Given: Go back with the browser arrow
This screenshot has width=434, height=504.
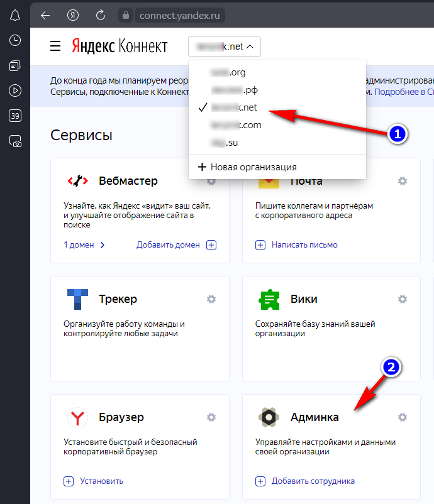Looking at the screenshot, I should 45,15.
